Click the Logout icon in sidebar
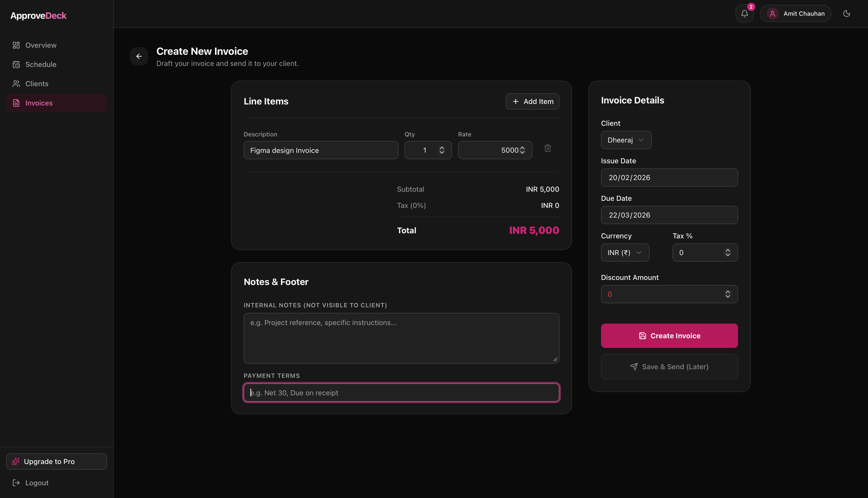This screenshot has width=868, height=498. (x=16, y=483)
